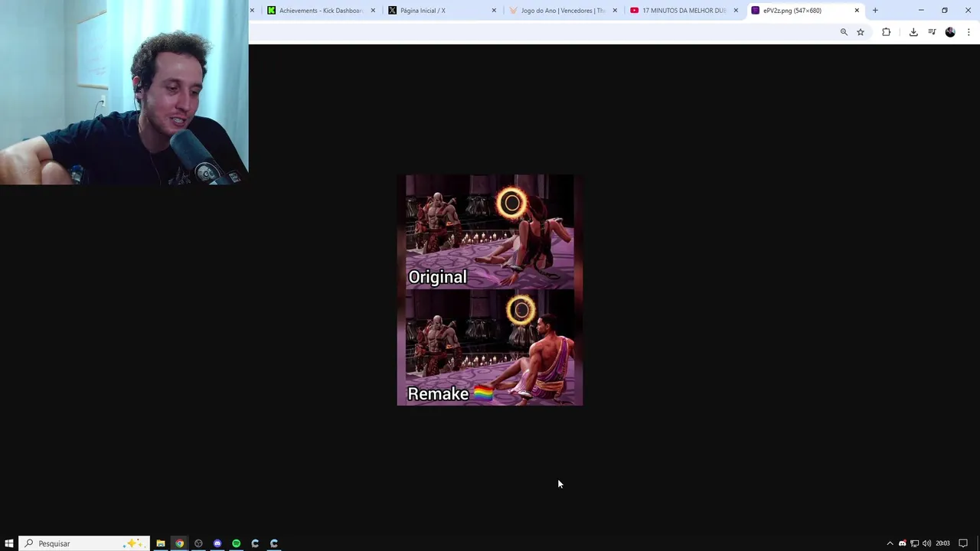Close the Página Inicial / X tab

point(494,11)
